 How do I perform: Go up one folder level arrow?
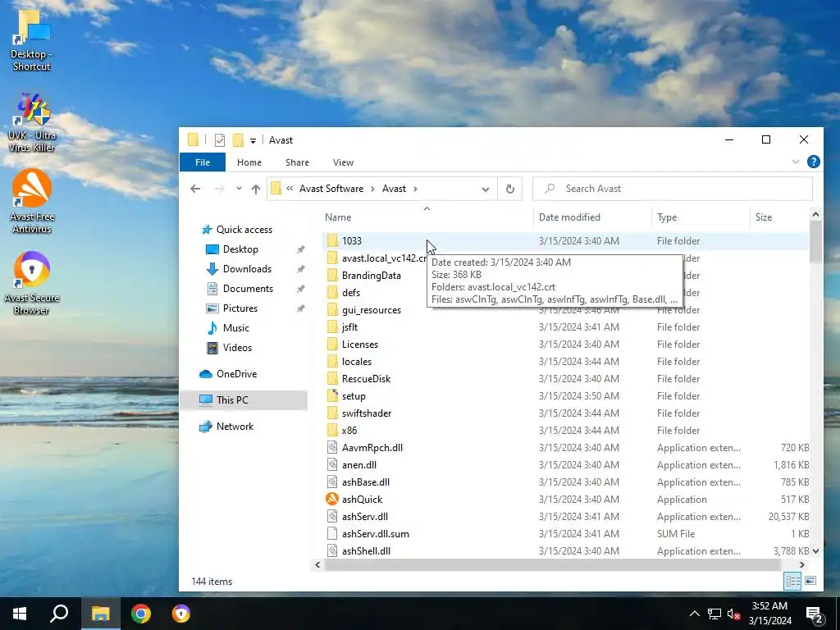[256, 189]
